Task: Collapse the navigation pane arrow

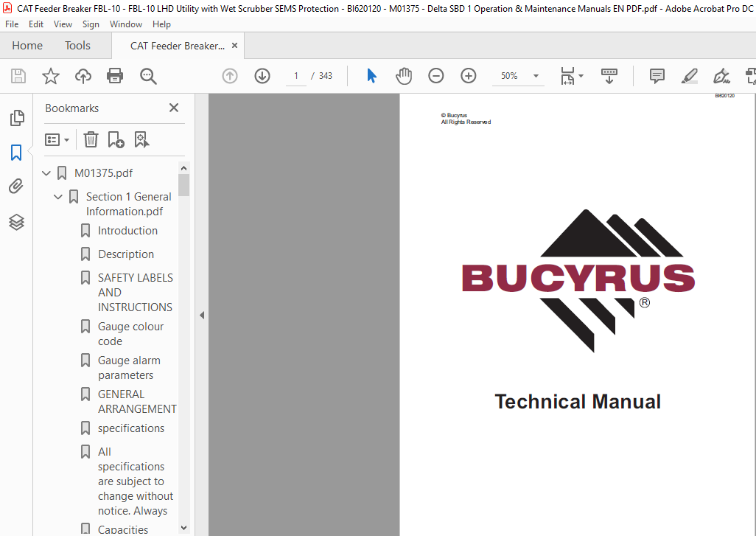Action: [x=202, y=316]
